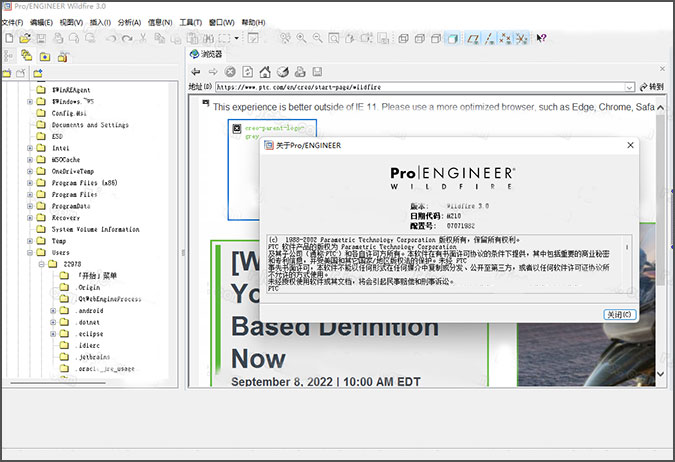Click the Find binoculars icon

[x=208, y=38]
